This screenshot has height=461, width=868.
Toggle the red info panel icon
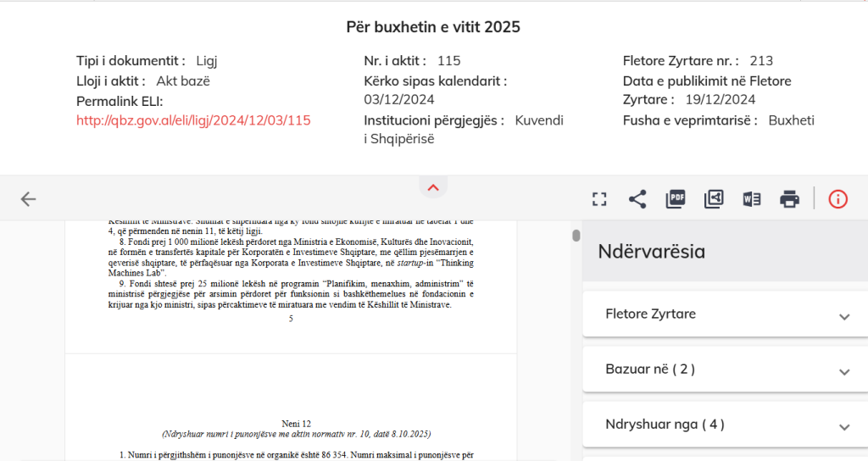(x=837, y=199)
